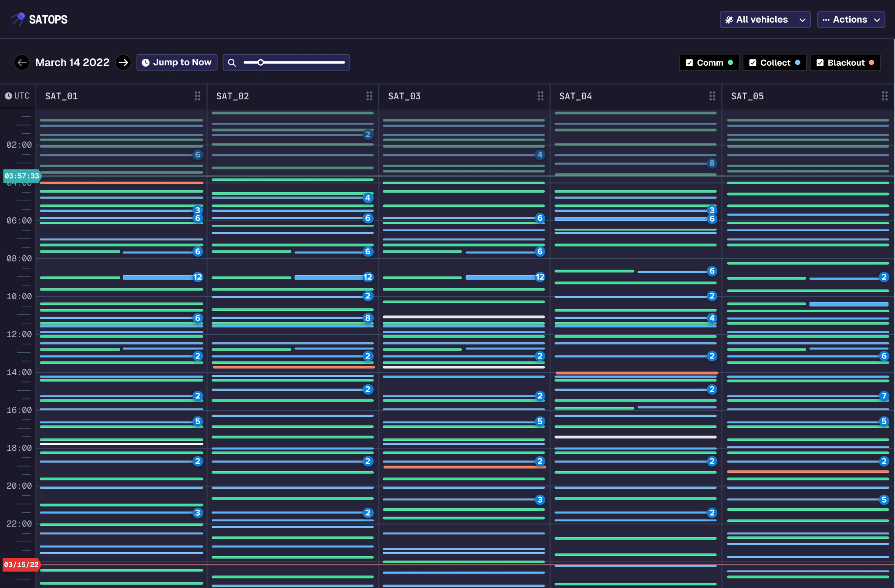Viewport: 895px width, 588px height.
Task: Advance to next day with right arrow
Action: tap(123, 62)
